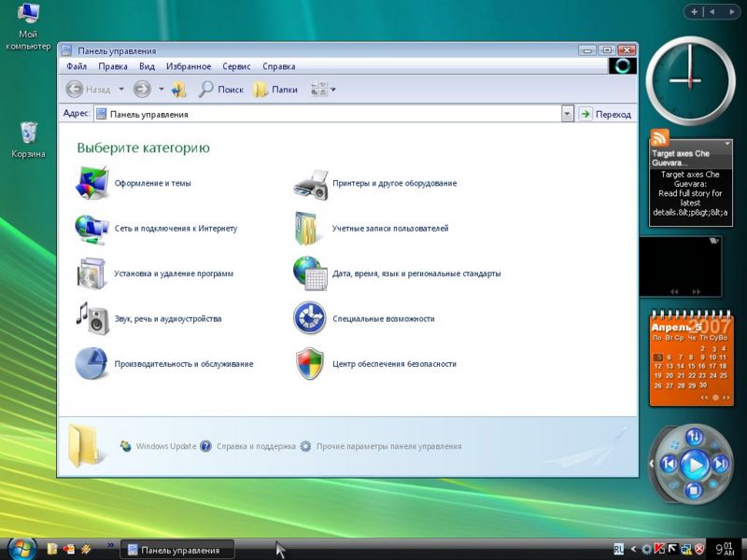Click the Forward green arrow toolbar button
The width and height of the screenshot is (747, 560).
(142, 89)
